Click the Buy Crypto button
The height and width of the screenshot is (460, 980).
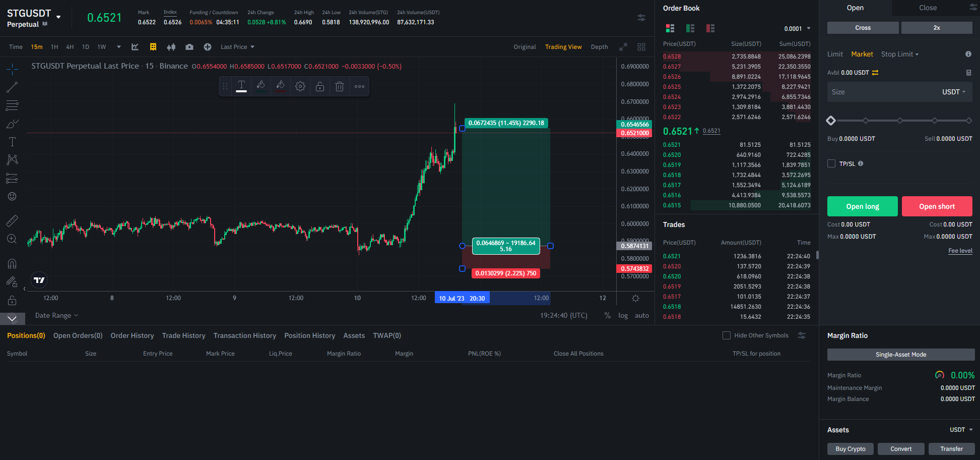851,449
